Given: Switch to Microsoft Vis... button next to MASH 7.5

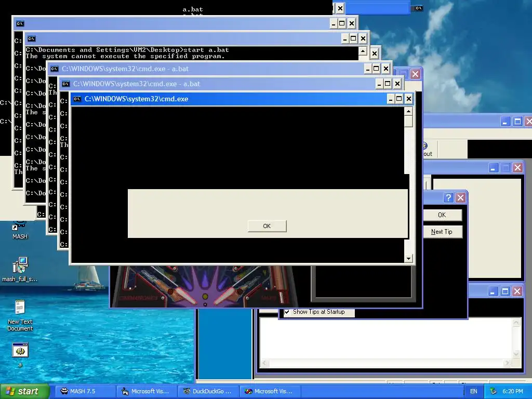Looking at the screenshot, I should (x=146, y=391).
